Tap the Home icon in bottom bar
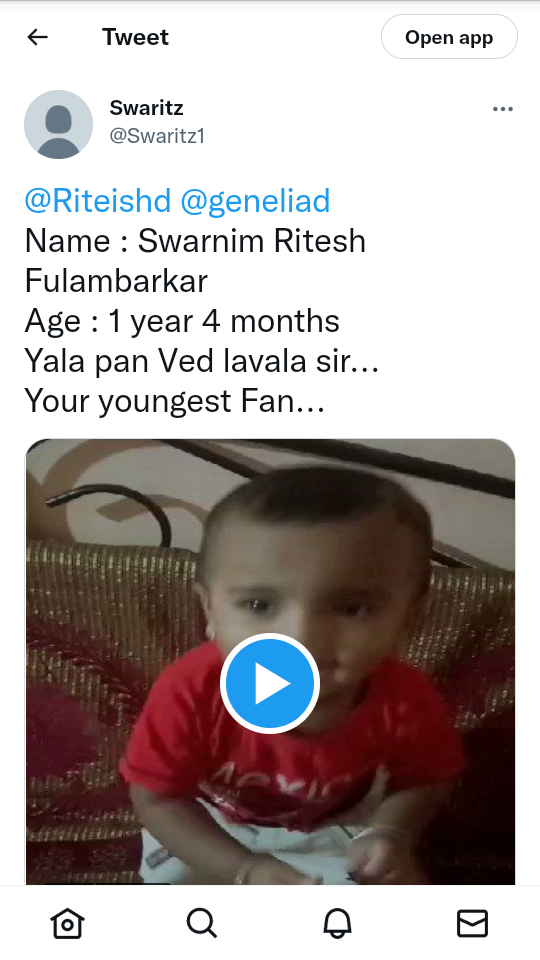540x960 pixels. (x=67, y=923)
